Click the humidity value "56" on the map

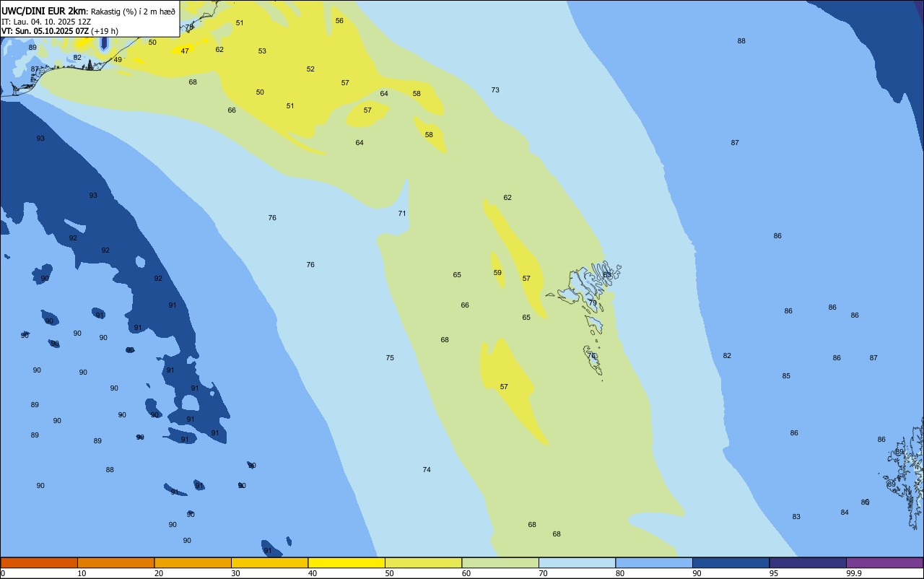[339, 21]
